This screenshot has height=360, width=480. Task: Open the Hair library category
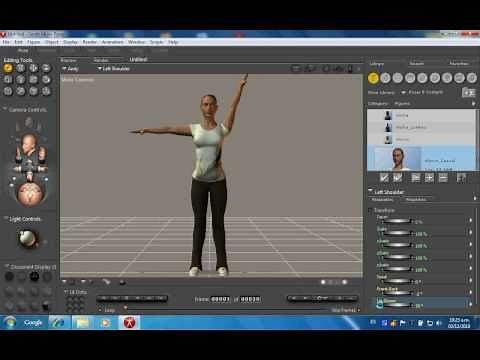[x=410, y=78]
